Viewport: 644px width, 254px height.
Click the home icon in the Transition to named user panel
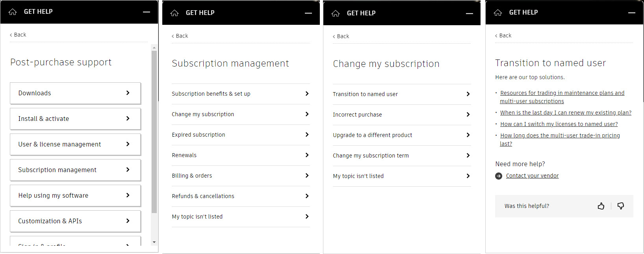(x=498, y=13)
